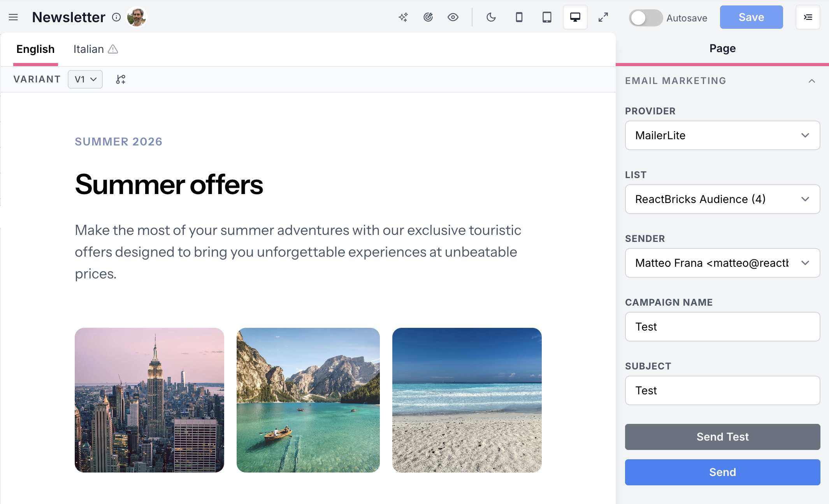This screenshot has width=829, height=504.
Task: Send a test email
Action: [x=722, y=437]
